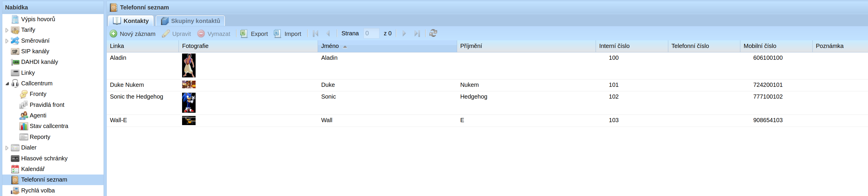Go to the last page of contacts
The height and width of the screenshot is (196, 868).
tap(417, 34)
